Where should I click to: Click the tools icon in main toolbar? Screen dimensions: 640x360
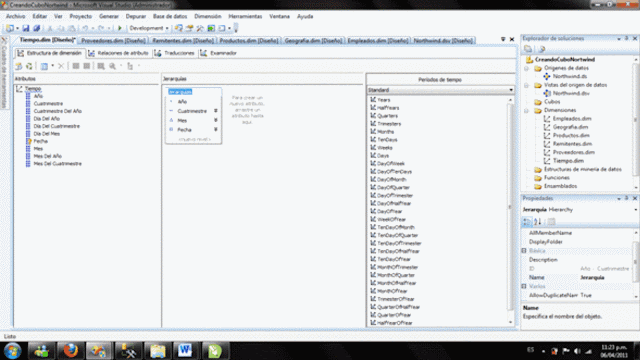click(x=200, y=28)
